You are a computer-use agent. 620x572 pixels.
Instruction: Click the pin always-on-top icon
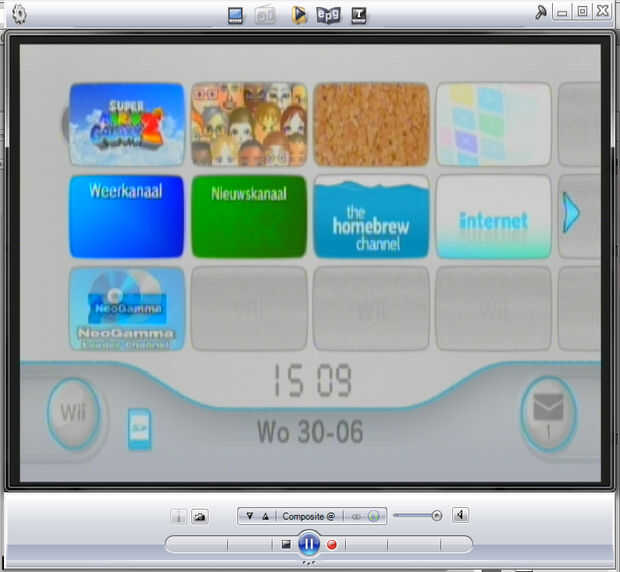pyautogui.click(x=541, y=12)
